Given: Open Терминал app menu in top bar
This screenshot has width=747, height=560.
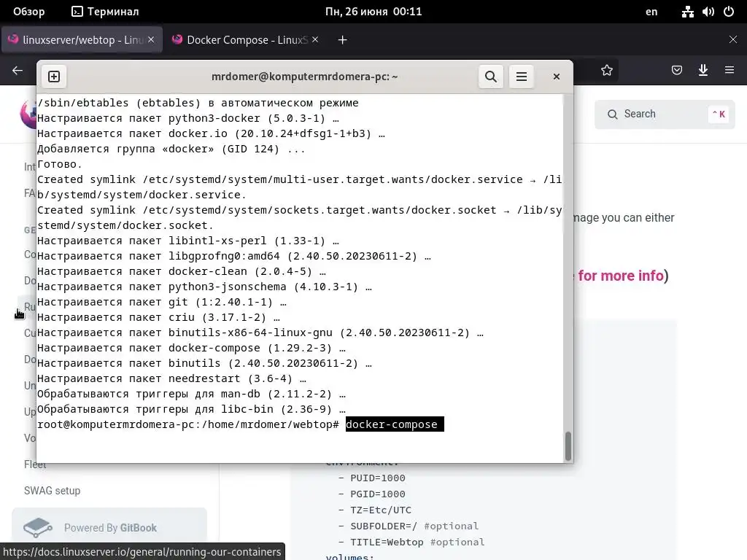Looking at the screenshot, I should (105, 12).
